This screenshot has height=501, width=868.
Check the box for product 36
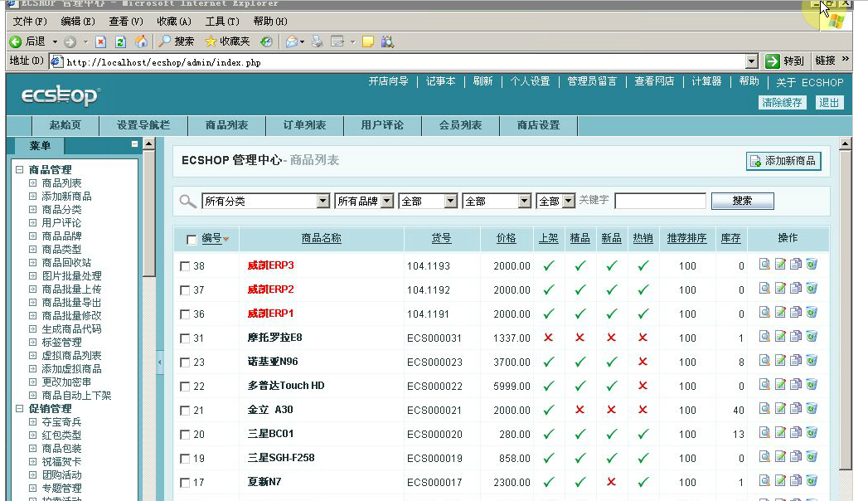pos(185,314)
